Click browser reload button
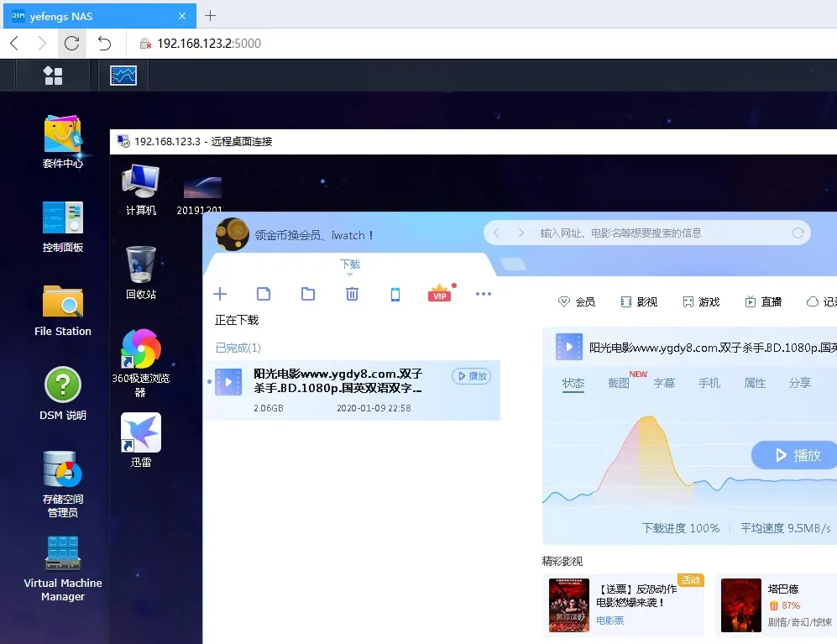 point(71,44)
